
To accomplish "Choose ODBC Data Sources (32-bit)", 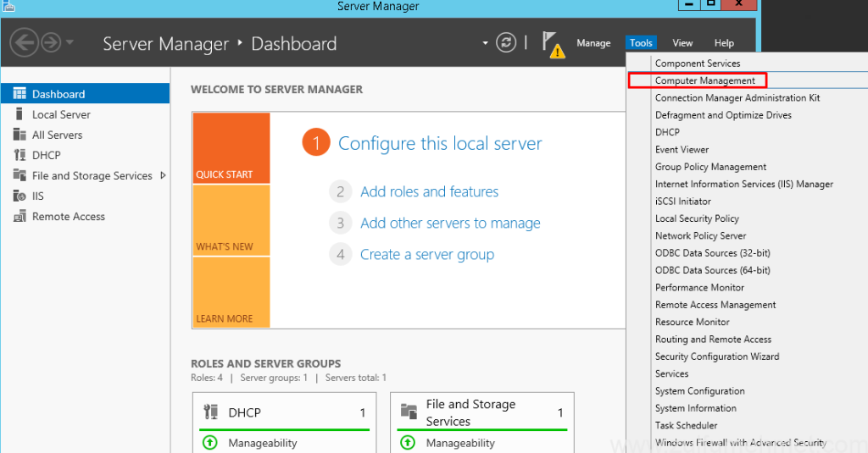I will [712, 253].
